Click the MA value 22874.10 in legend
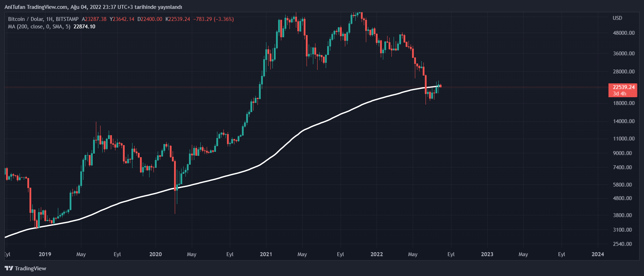The width and height of the screenshot is (644, 276). click(x=84, y=27)
